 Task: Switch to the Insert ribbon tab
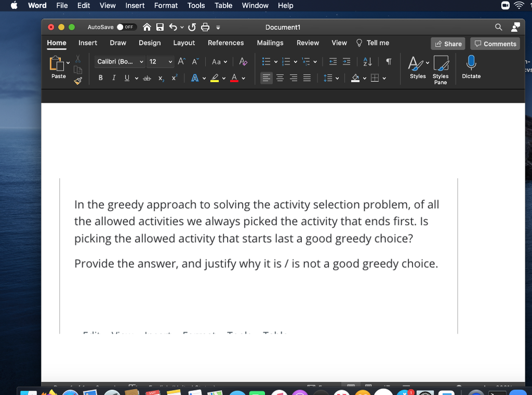pyautogui.click(x=87, y=43)
